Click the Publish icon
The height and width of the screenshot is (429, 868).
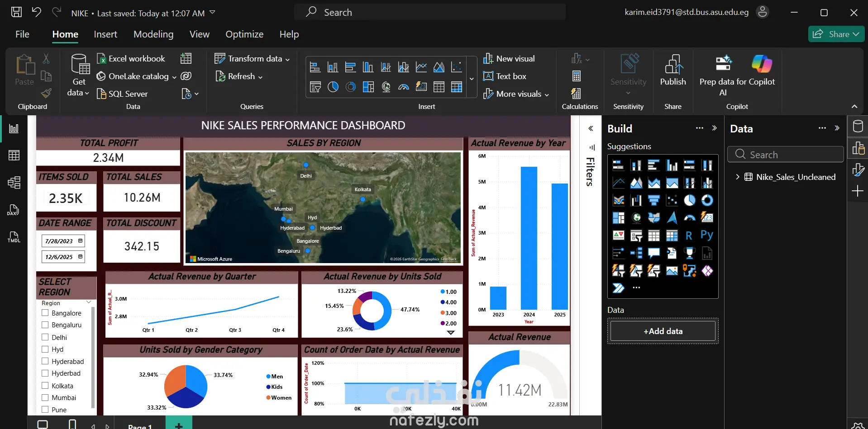pyautogui.click(x=673, y=64)
